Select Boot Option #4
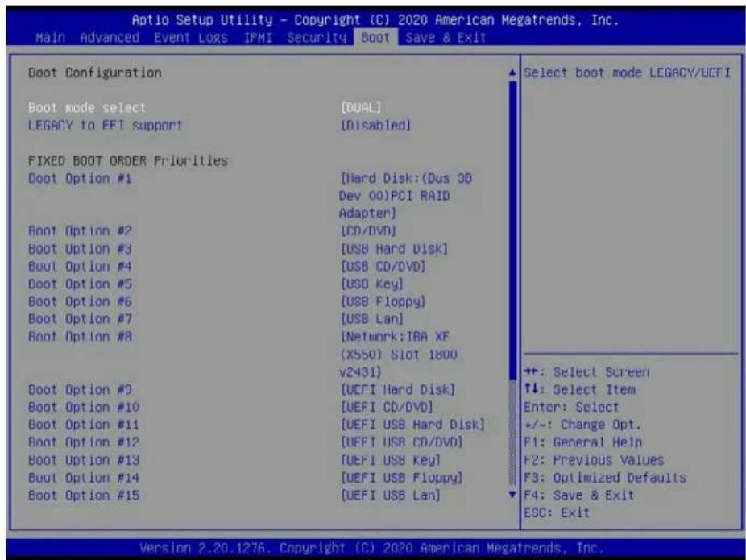The width and height of the screenshot is (746, 560). (80, 267)
